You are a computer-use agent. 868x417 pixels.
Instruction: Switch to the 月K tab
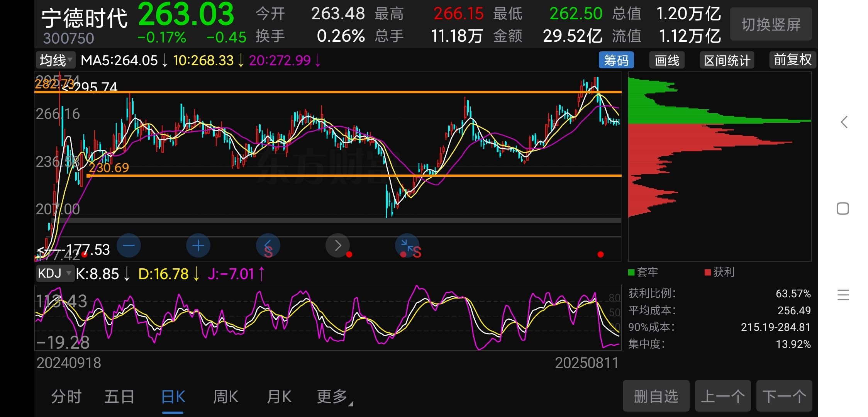point(279,397)
